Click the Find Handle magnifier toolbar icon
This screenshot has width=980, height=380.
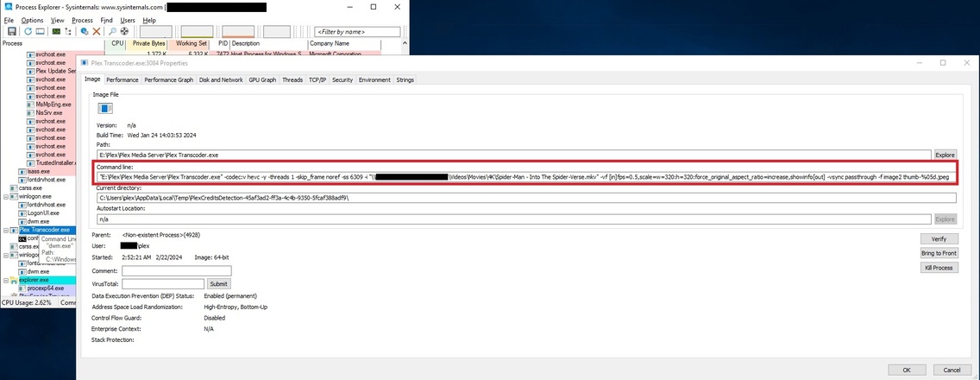[x=112, y=31]
